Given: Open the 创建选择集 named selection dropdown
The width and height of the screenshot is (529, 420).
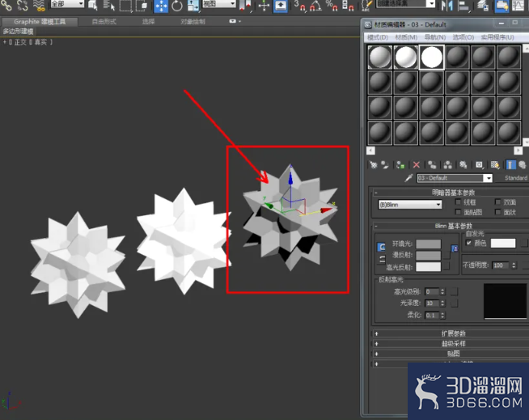Looking at the screenshot, I should pyautogui.click(x=406, y=4).
